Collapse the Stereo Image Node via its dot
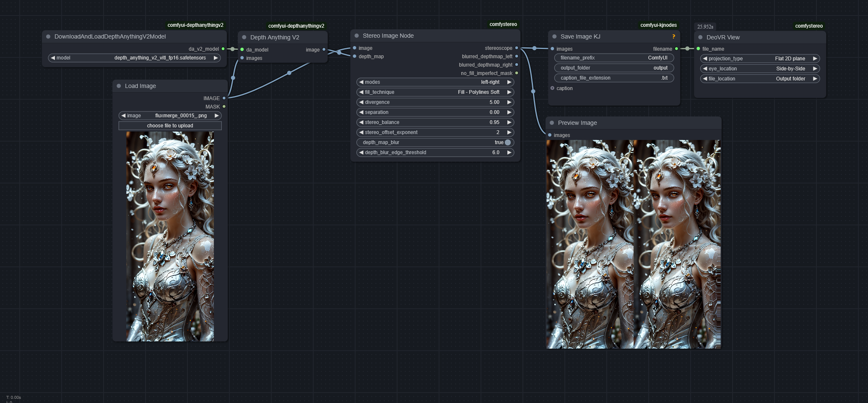 356,36
